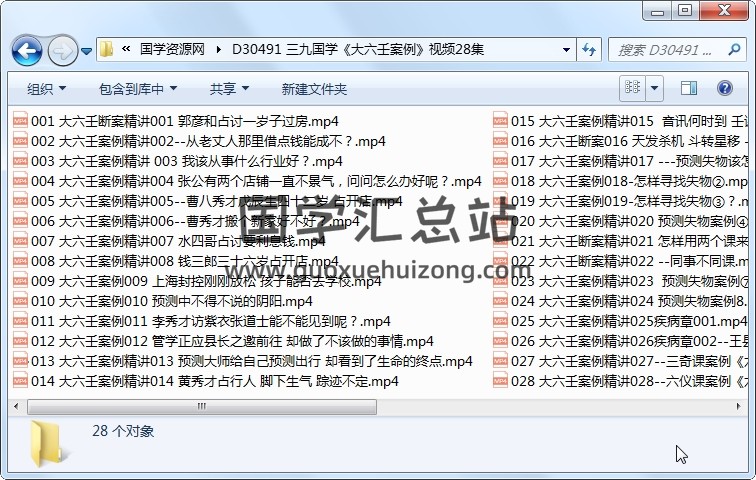Select file 004 张公有两个店铺一直不景气

[x=247, y=181]
